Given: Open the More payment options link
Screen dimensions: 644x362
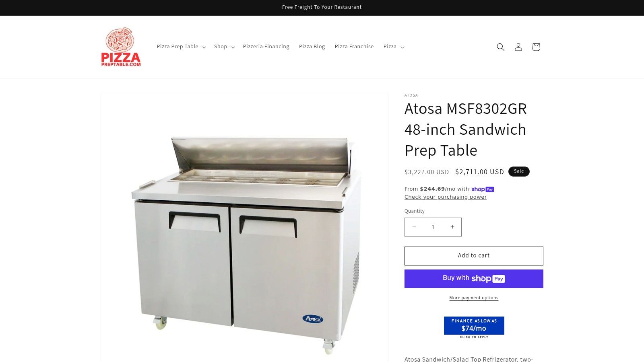Looking at the screenshot, I should click(x=474, y=298).
